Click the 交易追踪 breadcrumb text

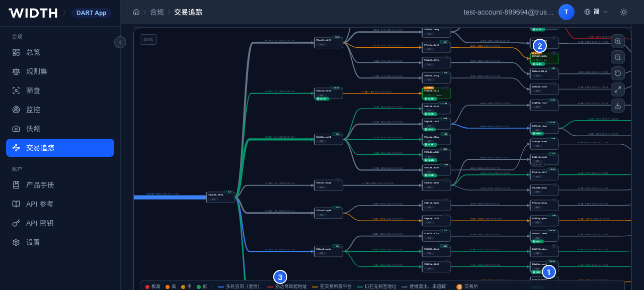[188, 12]
